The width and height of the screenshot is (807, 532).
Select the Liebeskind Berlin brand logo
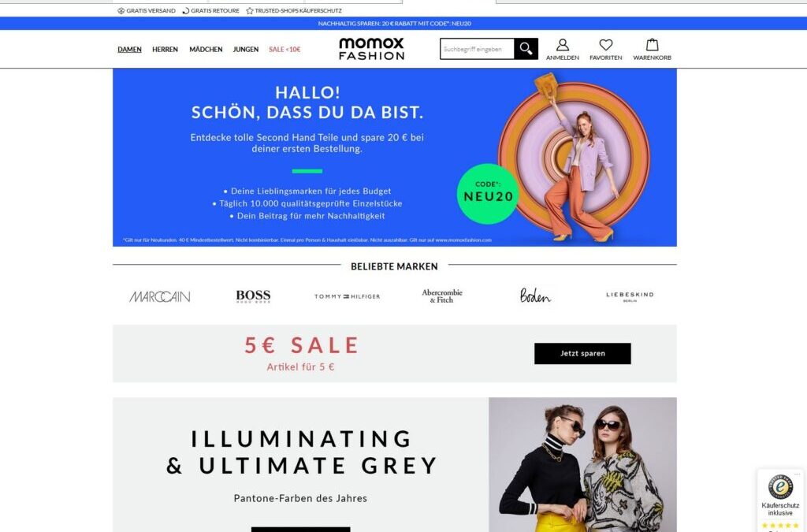point(630,296)
